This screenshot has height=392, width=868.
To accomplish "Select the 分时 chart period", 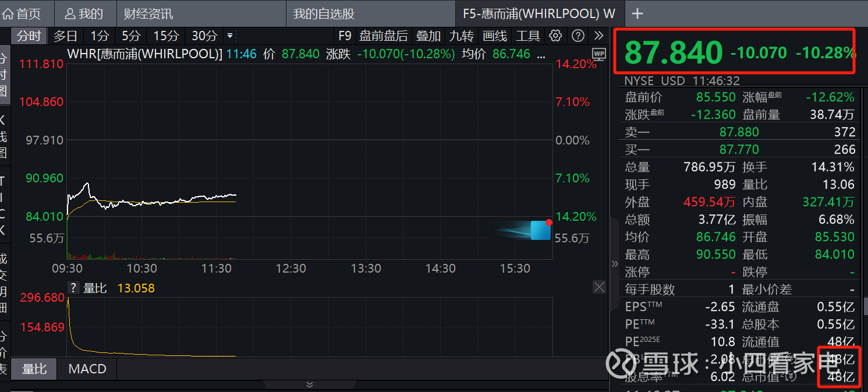I will pos(29,36).
